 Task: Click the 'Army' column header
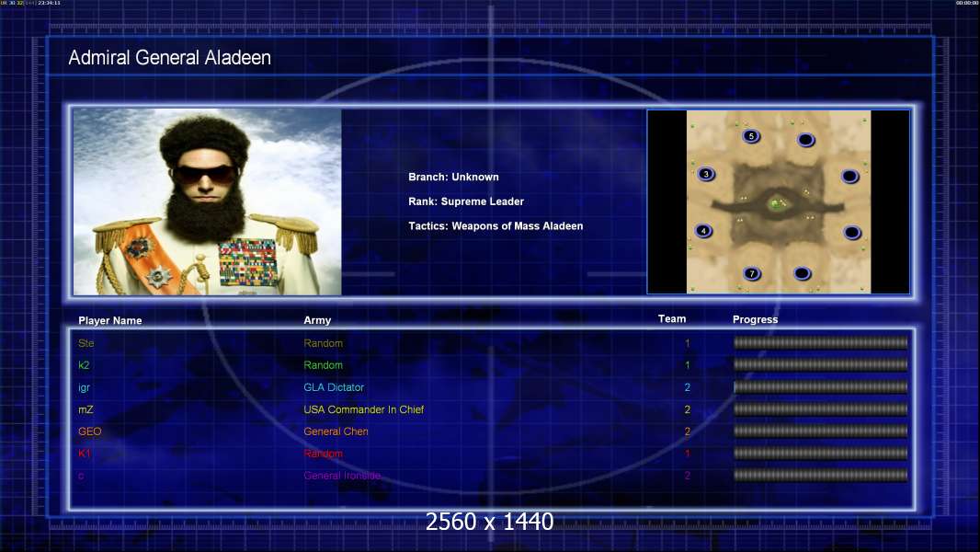click(317, 320)
